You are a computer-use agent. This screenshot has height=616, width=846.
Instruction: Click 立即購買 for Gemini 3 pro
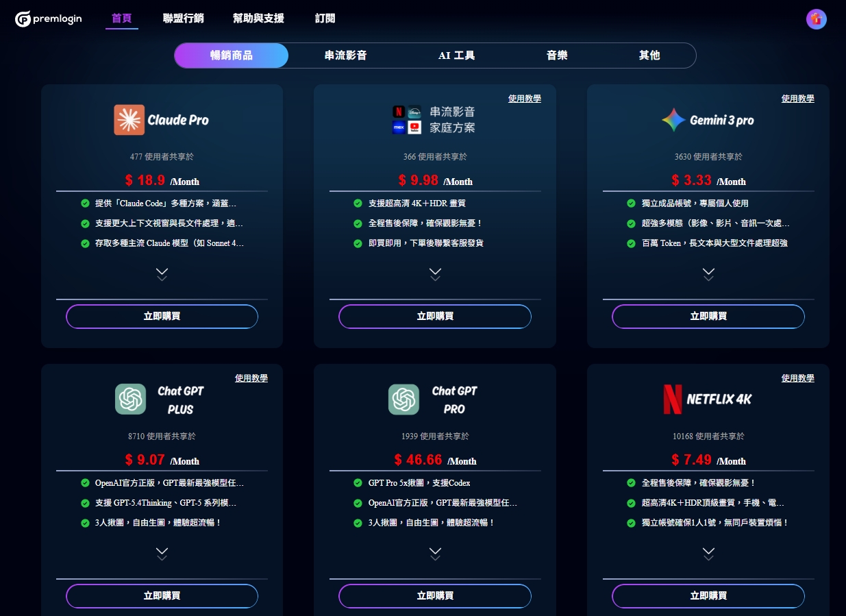708,317
